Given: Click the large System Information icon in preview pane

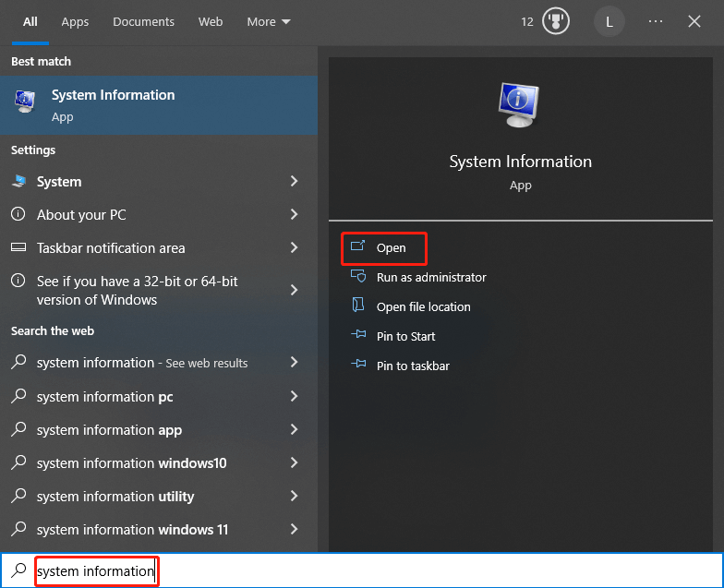Looking at the screenshot, I should click(519, 104).
